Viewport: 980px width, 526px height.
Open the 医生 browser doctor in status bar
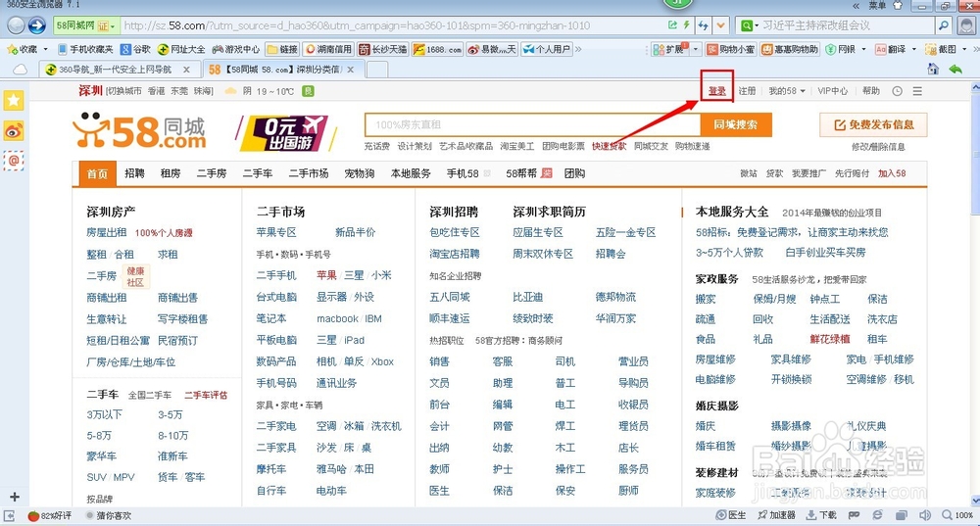click(731, 515)
